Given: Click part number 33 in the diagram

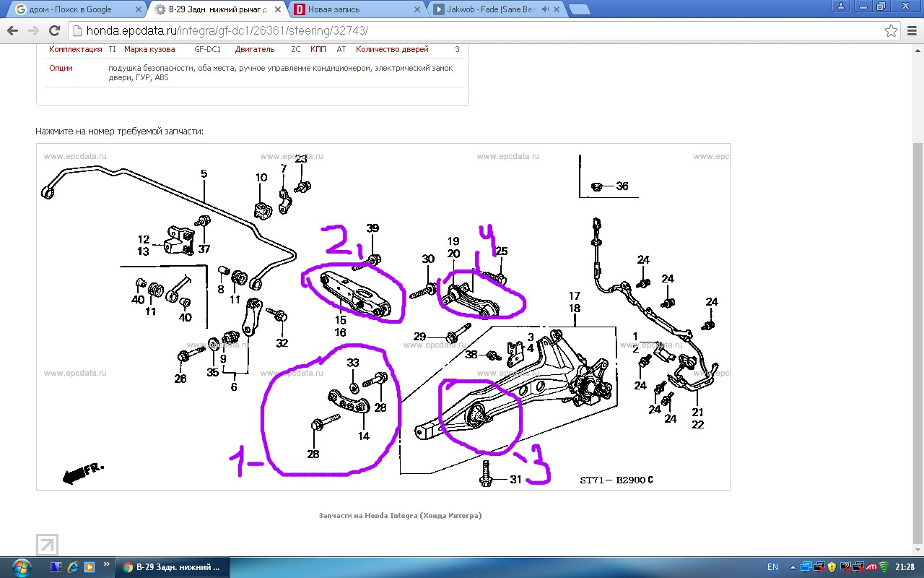Looking at the screenshot, I should (x=353, y=363).
